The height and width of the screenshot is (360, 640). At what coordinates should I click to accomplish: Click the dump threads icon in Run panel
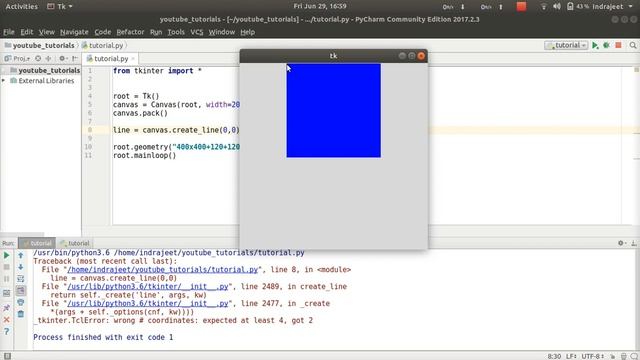[7, 293]
